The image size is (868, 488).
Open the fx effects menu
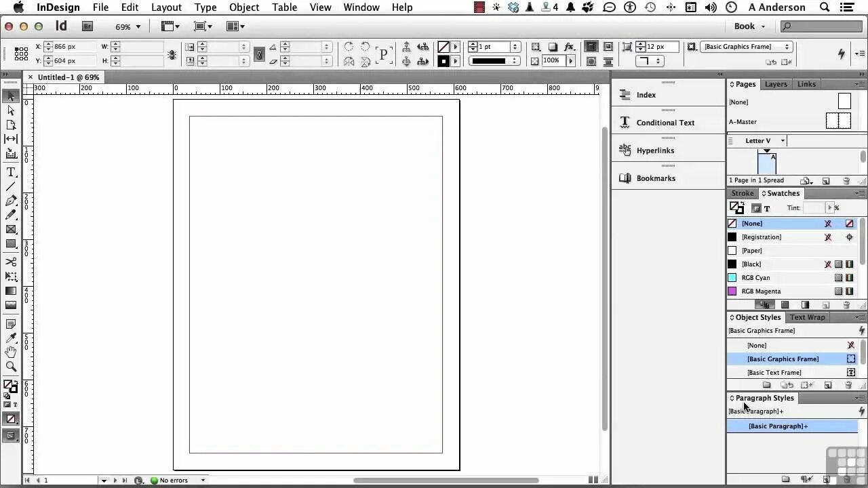[x=570, y=47]
